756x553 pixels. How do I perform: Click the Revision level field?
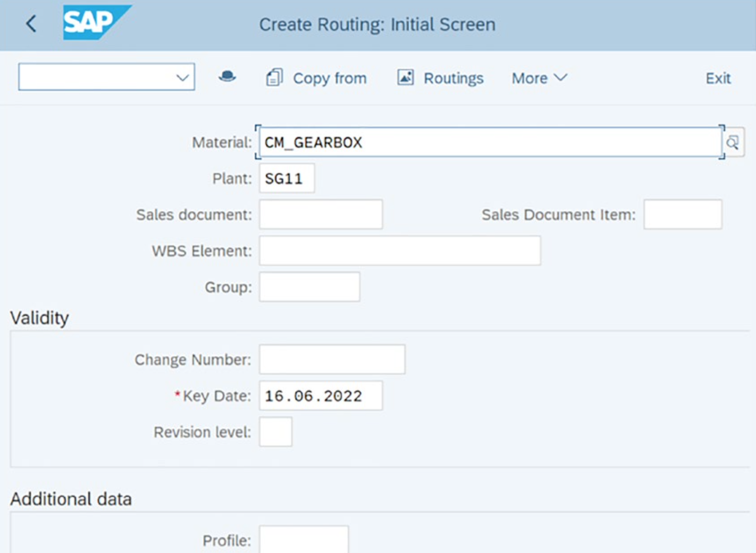[275, 432]
